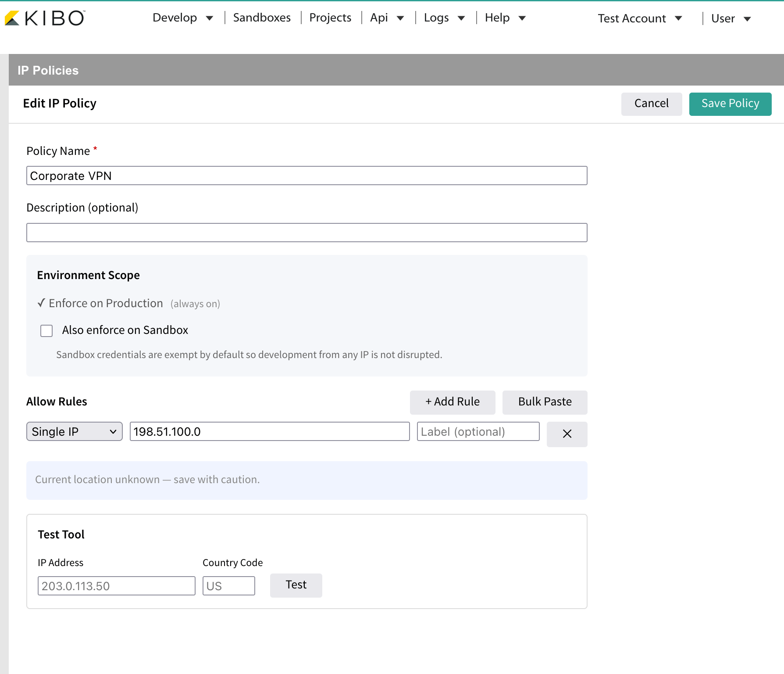Click the Environment Scope heading
The height and width of the screenshot is (674, 784).
(88, 275)
